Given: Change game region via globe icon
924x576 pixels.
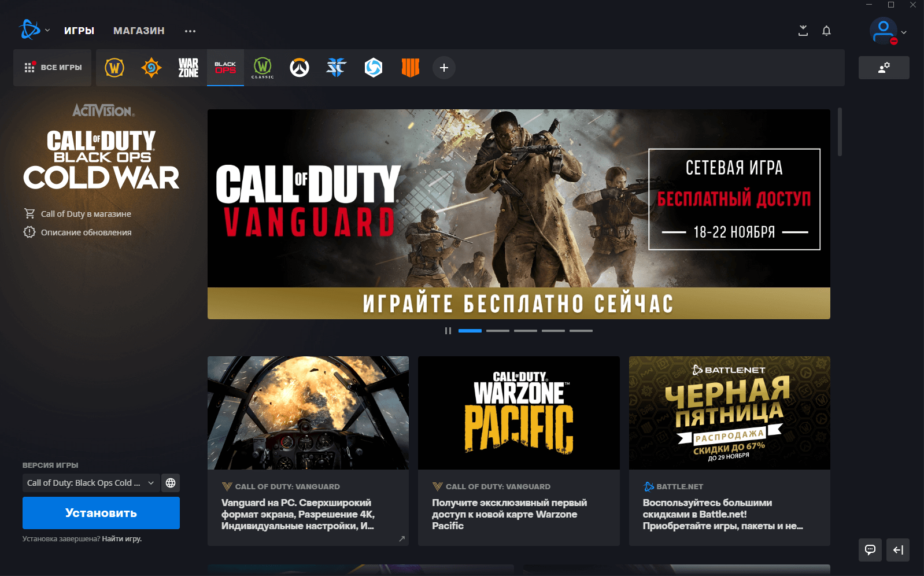Looking at the screenshot, I should click(171, 483).
